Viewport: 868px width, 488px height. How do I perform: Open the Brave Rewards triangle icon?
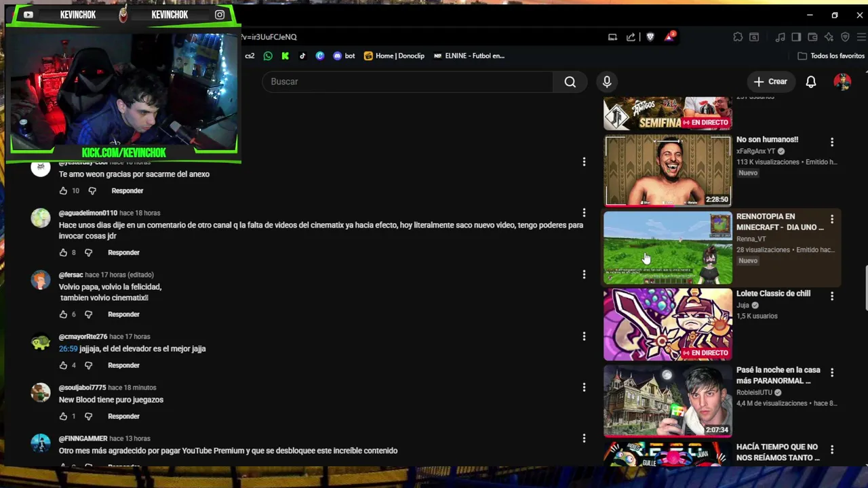[x=669, y=37]
